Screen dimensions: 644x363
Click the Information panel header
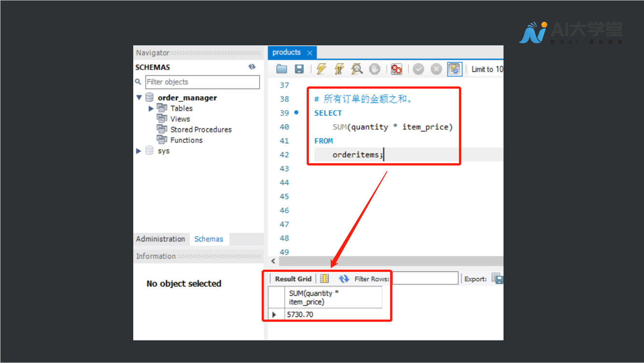click(x=198, y=256)
